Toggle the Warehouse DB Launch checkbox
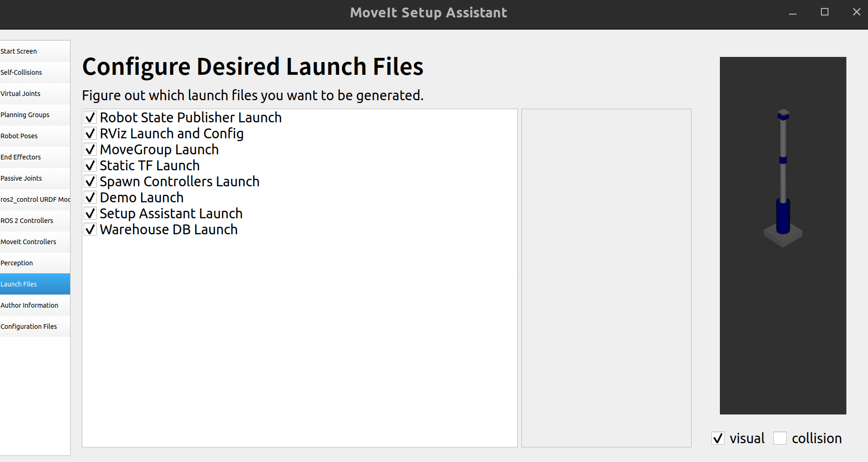868x462 pixels. tap(90, 230)
